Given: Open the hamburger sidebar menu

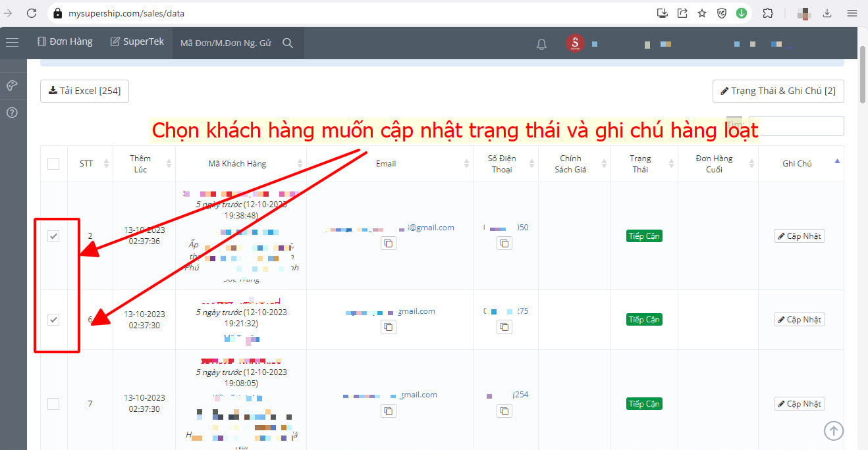Looking at the screenshot, I should tap(12, 43).
